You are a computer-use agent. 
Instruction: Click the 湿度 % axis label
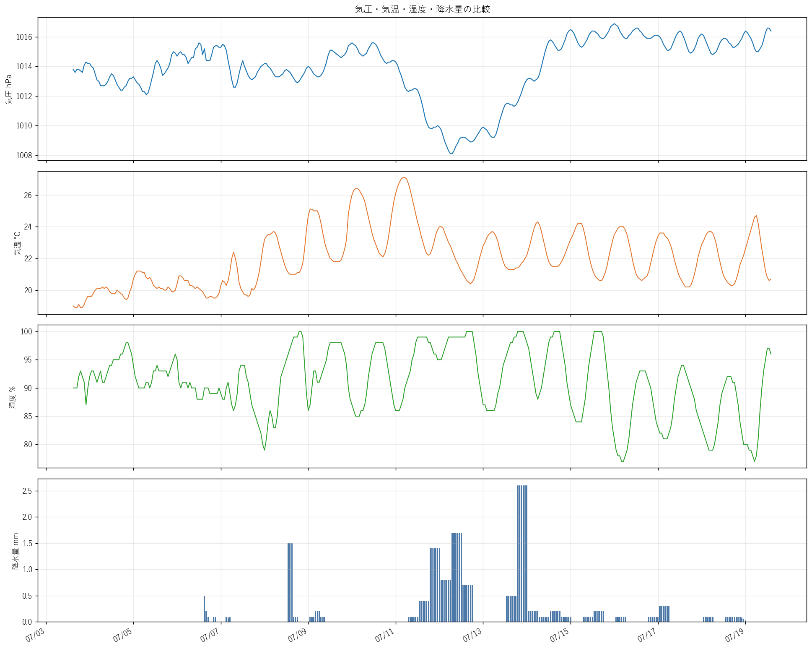click(x=13, y=397)
